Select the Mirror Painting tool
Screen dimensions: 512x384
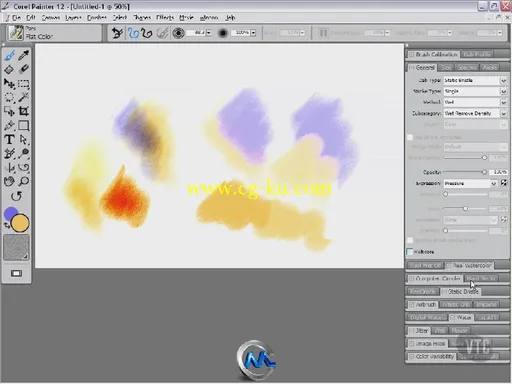(9, 167)
